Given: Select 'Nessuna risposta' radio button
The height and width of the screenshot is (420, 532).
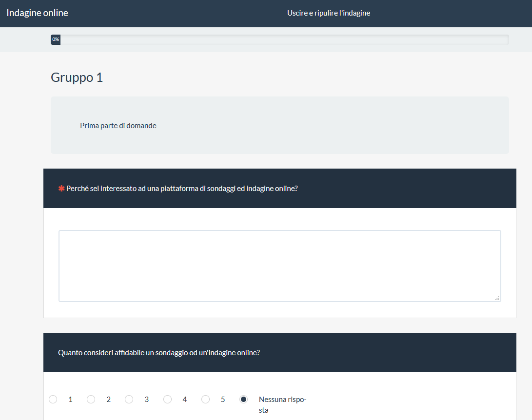Looking at the screenshot, I should pos(243,400).
